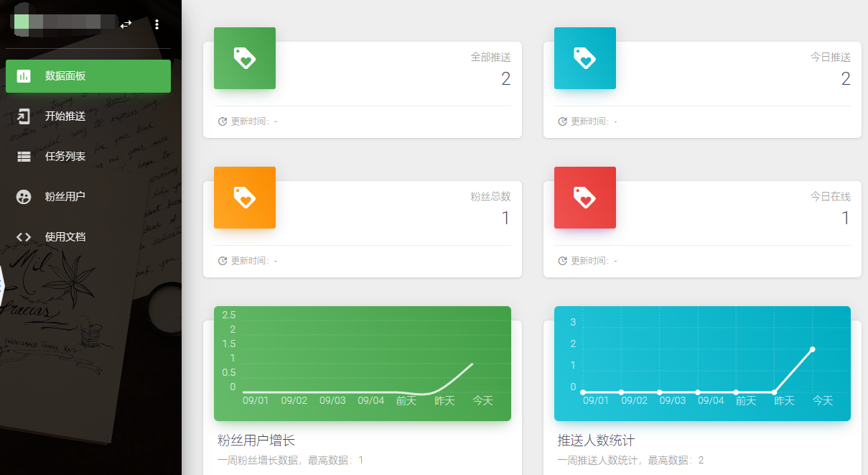Open the kebab menu in the sidebar header

click(157, 24)
